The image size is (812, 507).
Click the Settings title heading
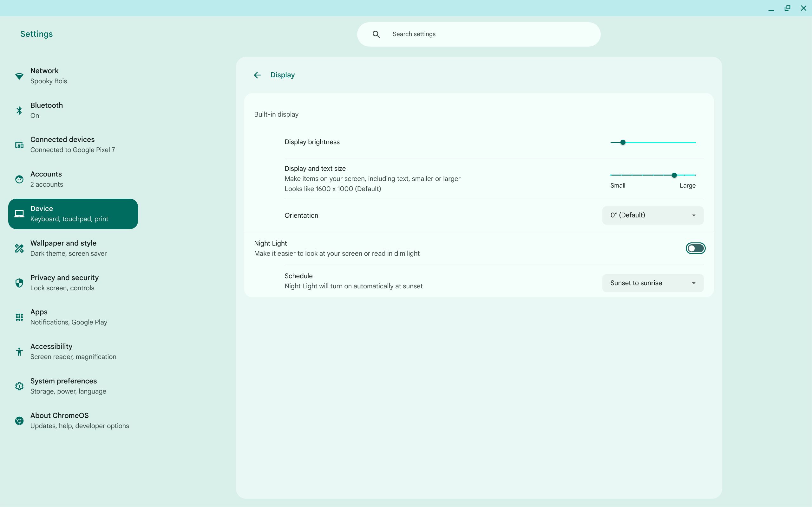(x=36, y=34)
